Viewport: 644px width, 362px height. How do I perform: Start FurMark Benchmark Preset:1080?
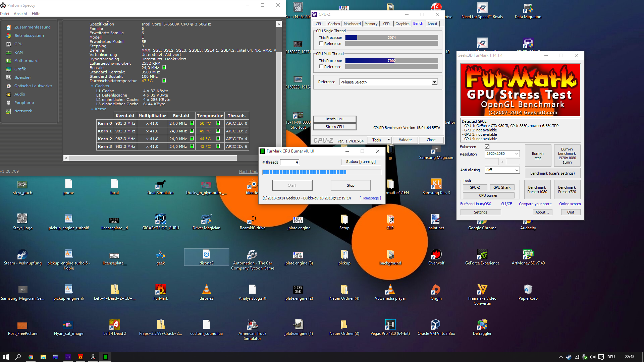pos(537,190)
